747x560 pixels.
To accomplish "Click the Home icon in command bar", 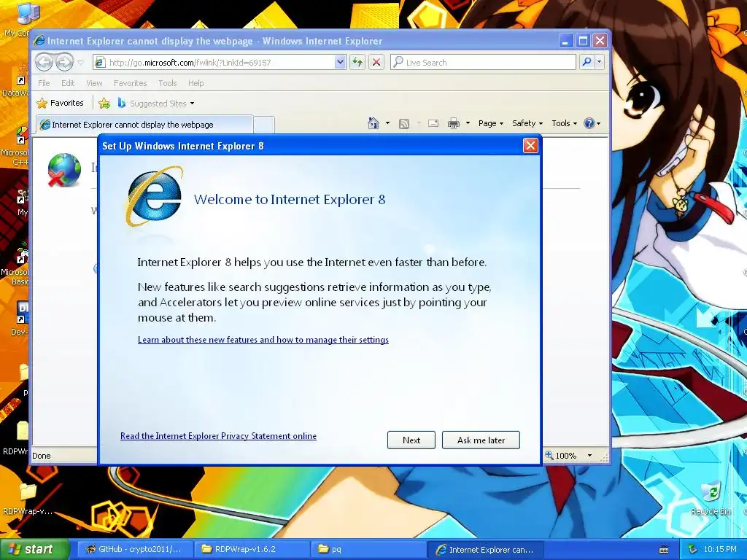I will coord(373,123).
